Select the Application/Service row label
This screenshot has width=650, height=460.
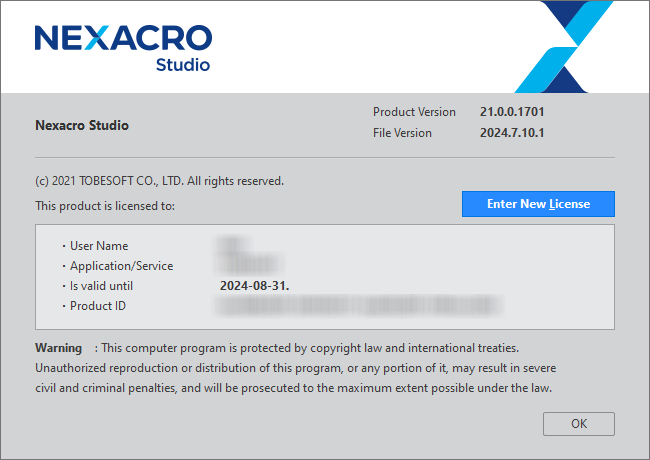(121, 266)
